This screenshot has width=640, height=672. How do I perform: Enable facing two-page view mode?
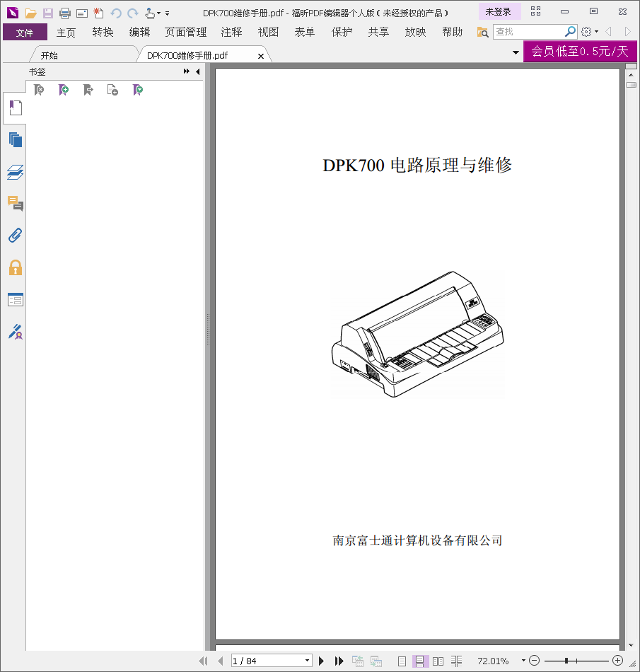[x=438, y=661]
